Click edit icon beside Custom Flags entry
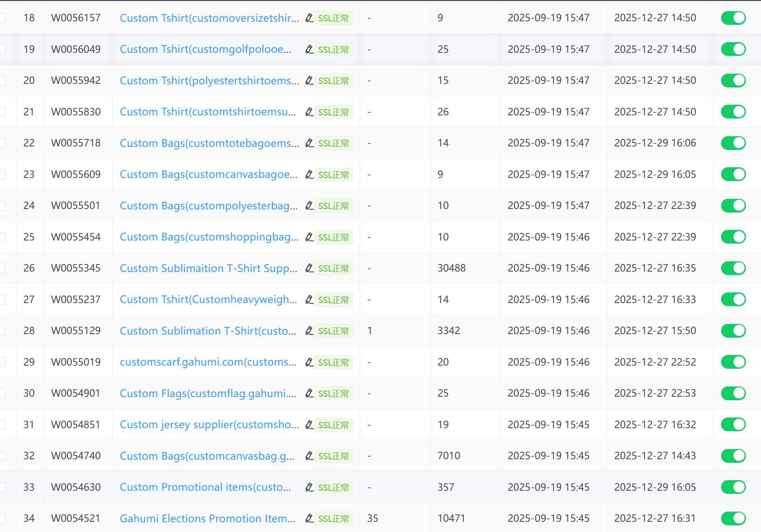761x532 pixels. coord(309,394)
